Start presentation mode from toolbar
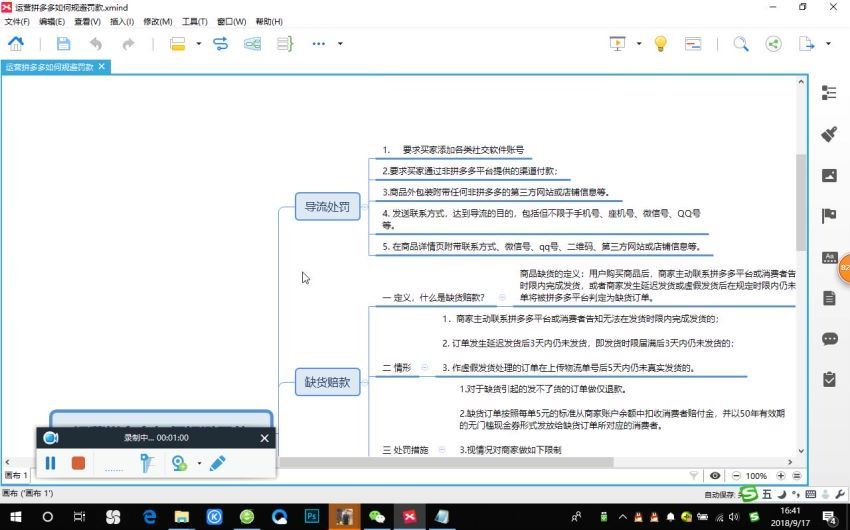This screenshot has height=530, width=850. coord(617,43)
